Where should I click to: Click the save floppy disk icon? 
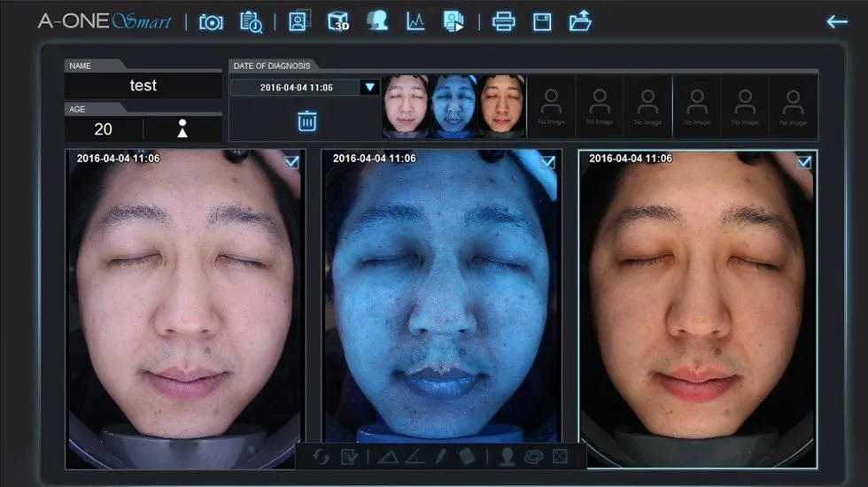click(x=542, y=21)
